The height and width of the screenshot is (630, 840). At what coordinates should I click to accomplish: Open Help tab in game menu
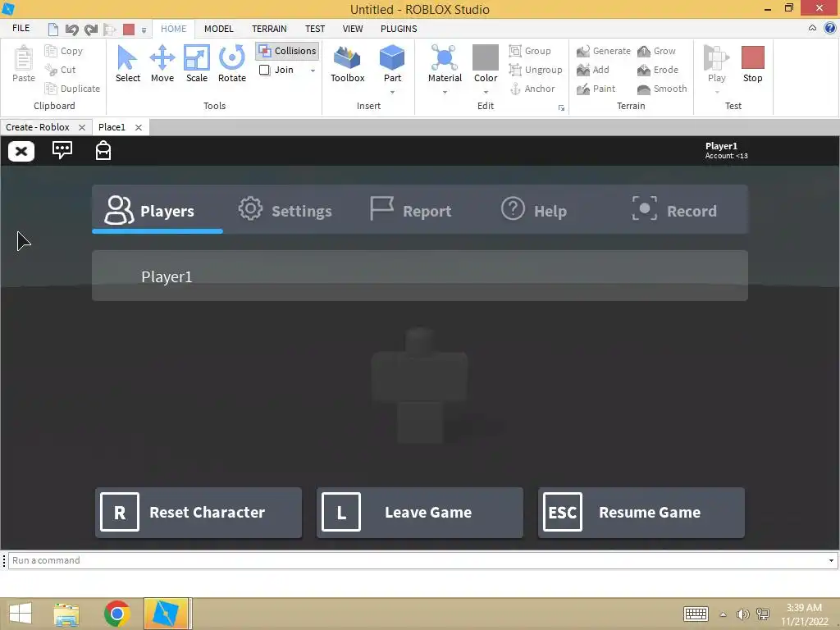534,210
